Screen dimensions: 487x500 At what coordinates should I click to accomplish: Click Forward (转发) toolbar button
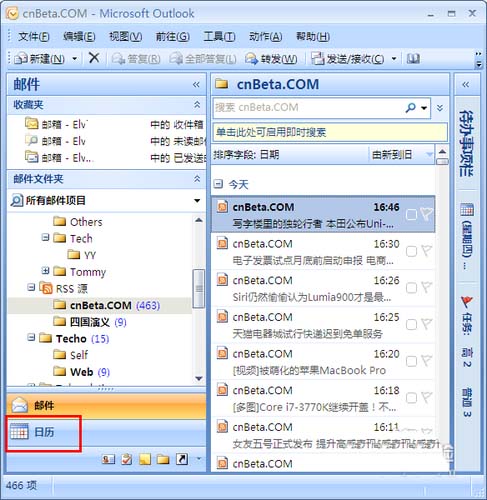(x=271, y=59)
